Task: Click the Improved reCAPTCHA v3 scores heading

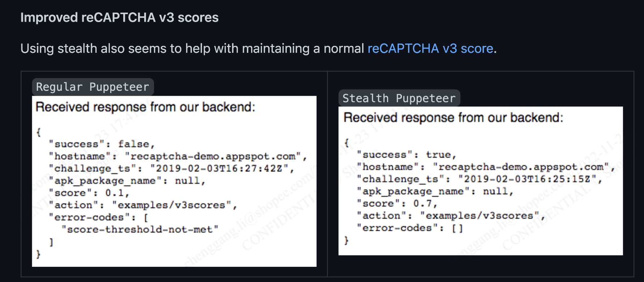Action: point(119,17)
